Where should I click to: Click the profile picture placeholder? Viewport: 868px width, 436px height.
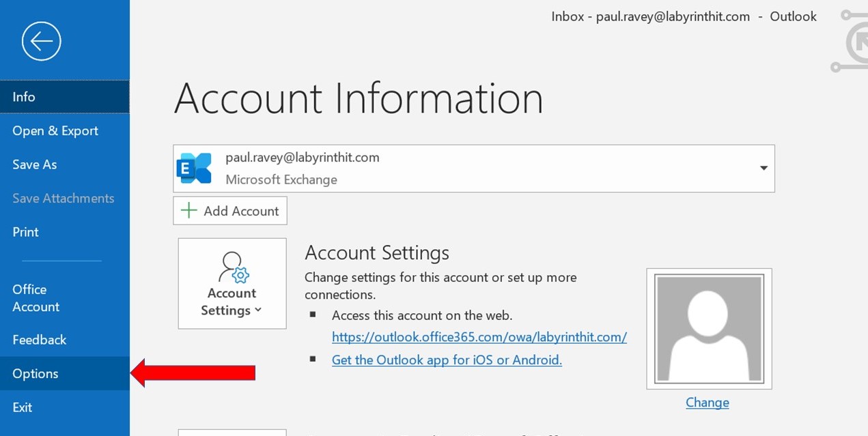coord(709,329)
